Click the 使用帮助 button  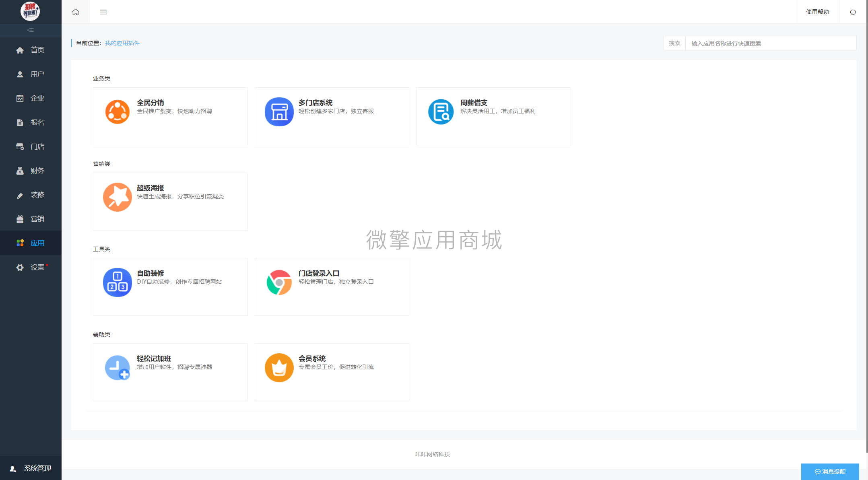point(817,12)
